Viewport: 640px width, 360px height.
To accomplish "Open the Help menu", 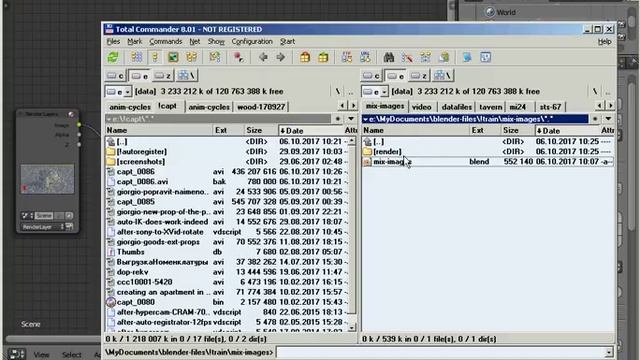I will 604,42.
